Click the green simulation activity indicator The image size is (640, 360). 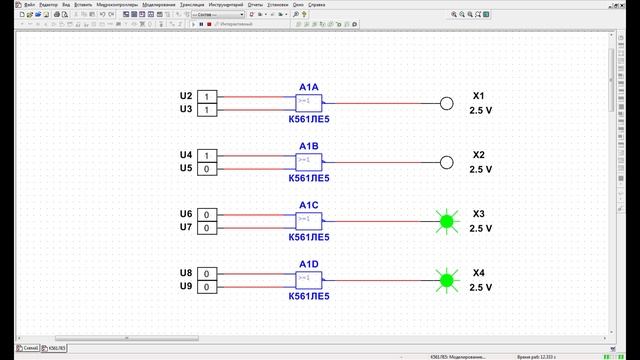tap(607, 357)
